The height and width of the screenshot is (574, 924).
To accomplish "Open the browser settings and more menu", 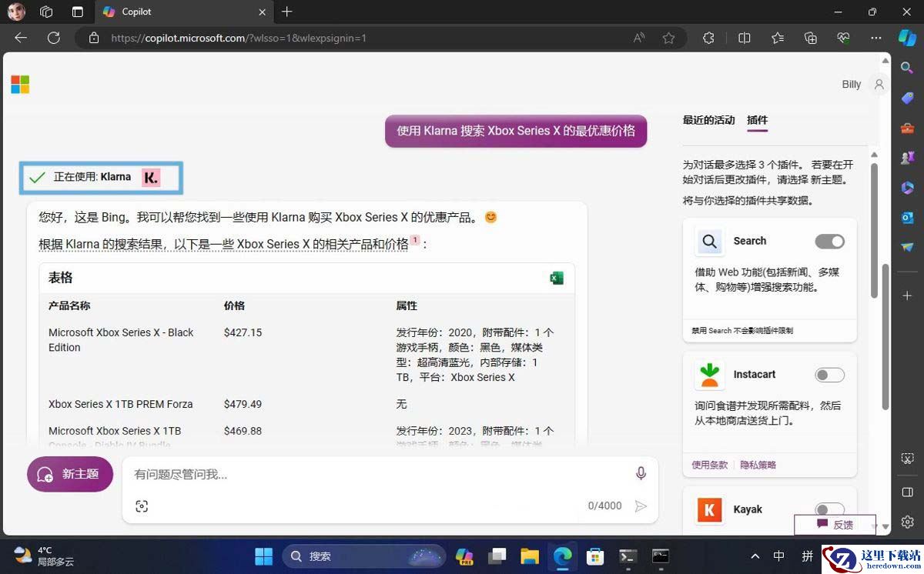I will point(876,38).
